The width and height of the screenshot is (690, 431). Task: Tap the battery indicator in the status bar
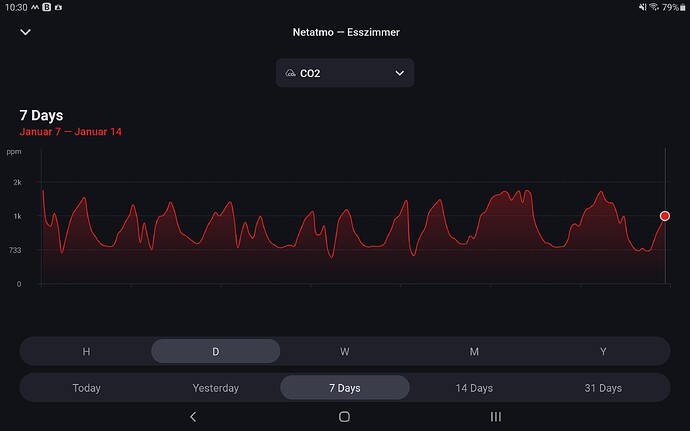[x=683, y=7]
